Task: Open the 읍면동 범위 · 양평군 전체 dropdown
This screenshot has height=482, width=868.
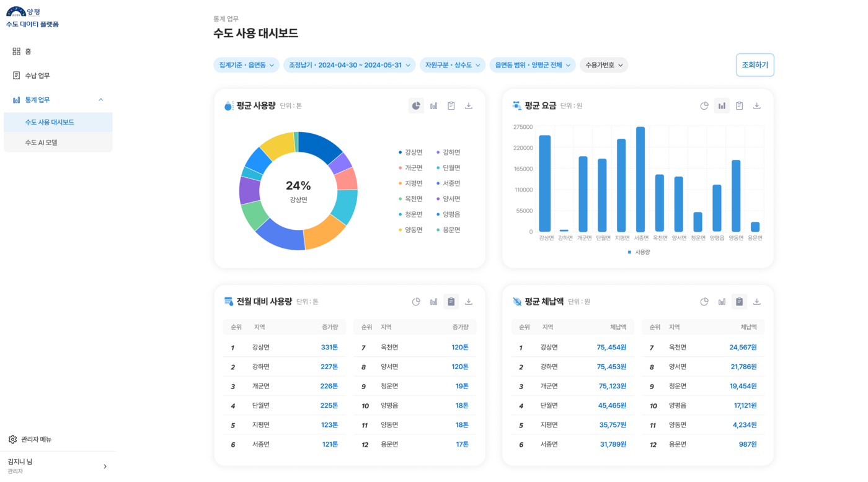Action: pos(533,65)
